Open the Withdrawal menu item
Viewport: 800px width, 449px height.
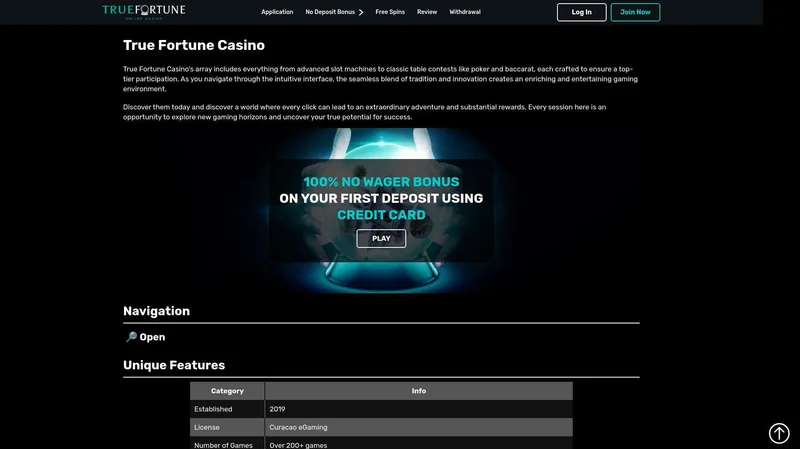tap(465, 12)
